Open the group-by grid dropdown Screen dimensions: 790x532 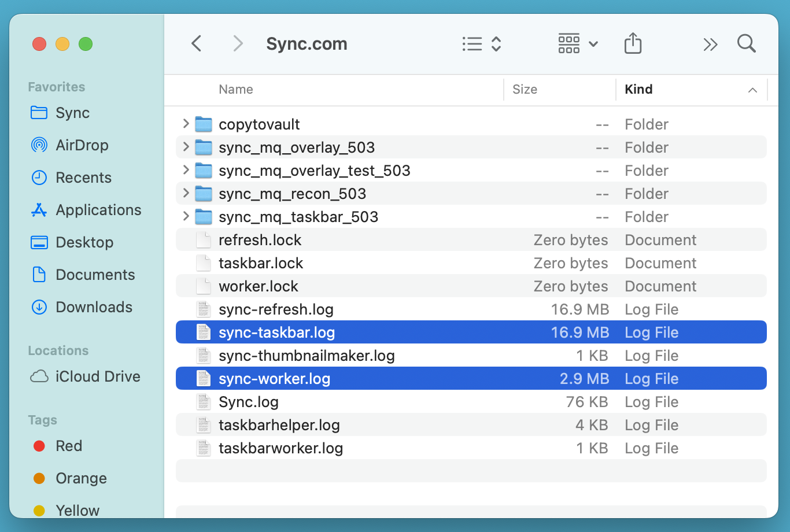[577, 44]
